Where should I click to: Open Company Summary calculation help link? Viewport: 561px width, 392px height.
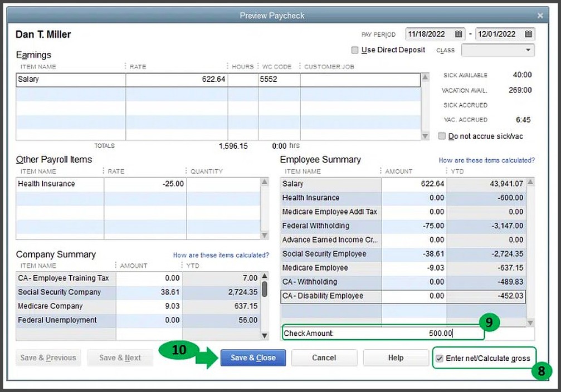tap(221, 255)
